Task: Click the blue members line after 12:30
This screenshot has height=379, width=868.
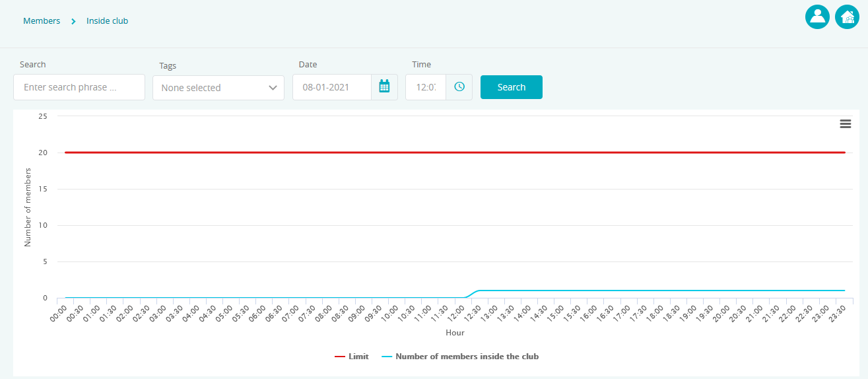Action: click(x=660, y=291)
